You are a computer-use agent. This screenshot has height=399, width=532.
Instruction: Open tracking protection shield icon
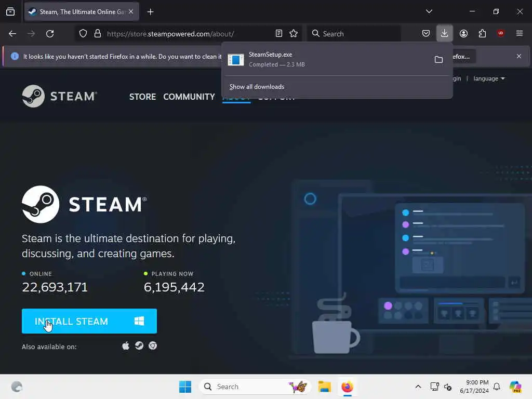click(x=83, y=34)
